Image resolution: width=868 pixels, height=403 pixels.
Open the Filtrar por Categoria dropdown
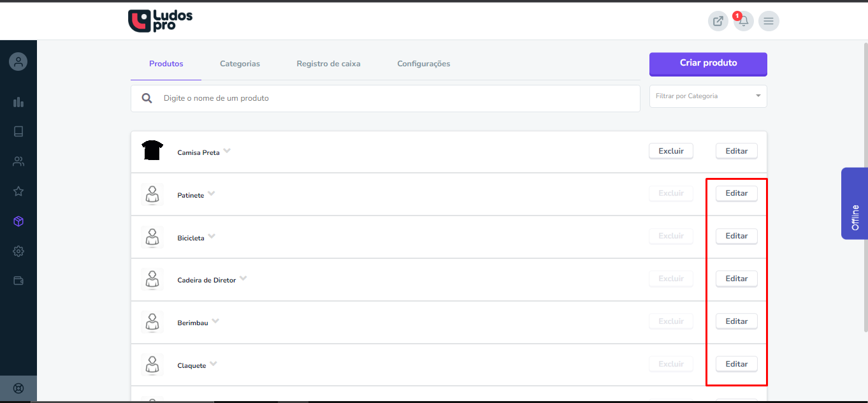(x=708, y=96)
